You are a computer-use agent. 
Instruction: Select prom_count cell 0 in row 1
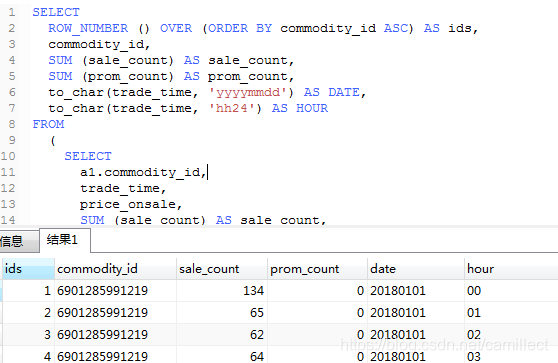pyautogui.click(x=317, y=291)
